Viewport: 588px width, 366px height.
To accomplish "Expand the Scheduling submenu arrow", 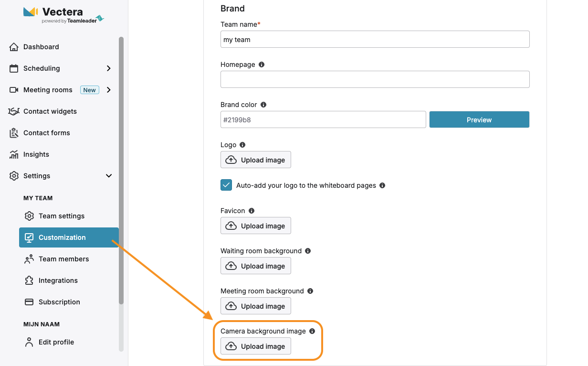I will [109, 68].
